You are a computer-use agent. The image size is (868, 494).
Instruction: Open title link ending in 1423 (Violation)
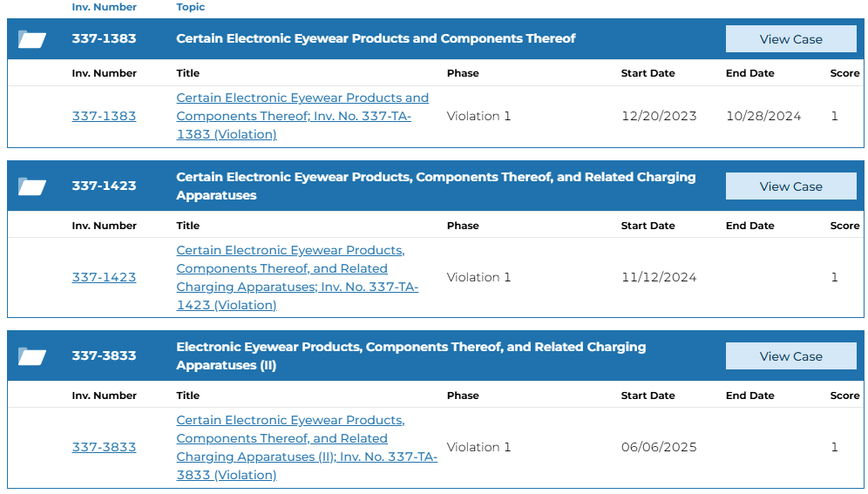coord(297,278)
